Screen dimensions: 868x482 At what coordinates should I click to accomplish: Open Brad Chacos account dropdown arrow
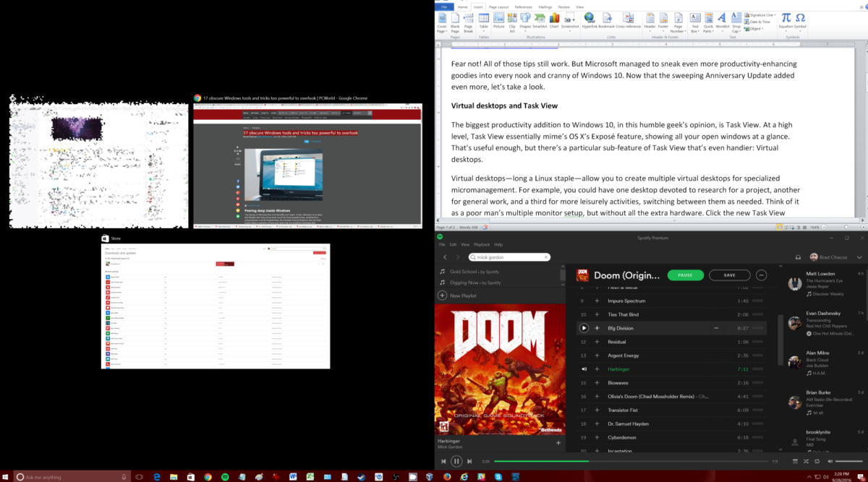coord(858,257)
